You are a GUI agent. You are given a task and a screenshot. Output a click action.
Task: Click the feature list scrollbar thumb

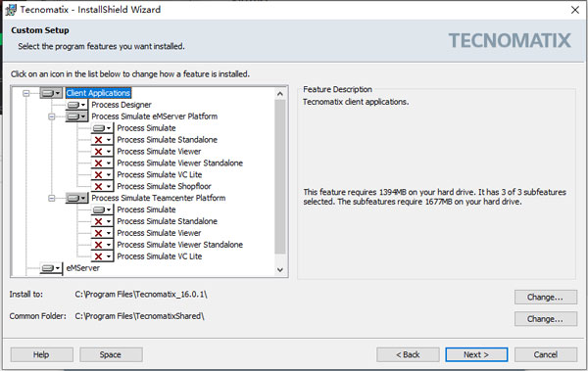pos(280,177)
